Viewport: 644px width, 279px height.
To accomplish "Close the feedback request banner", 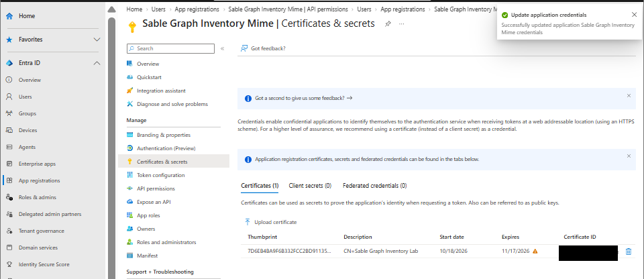I will click(629, 95).
